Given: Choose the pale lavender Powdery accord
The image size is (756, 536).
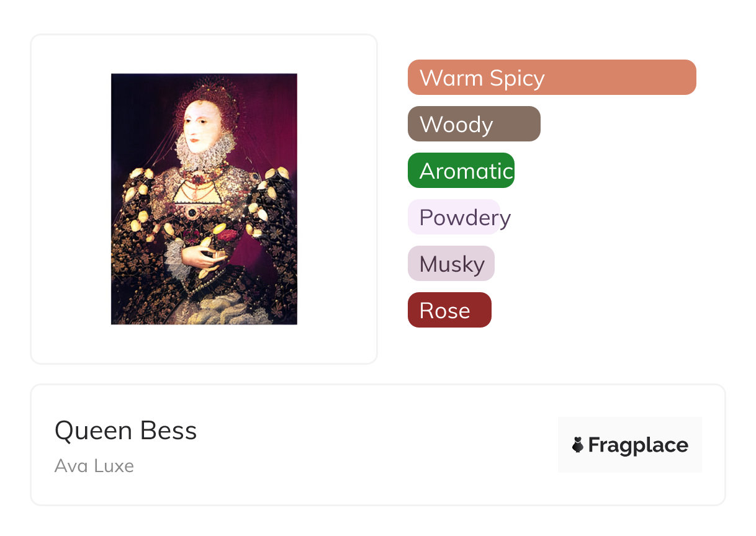Looking at the screenshot, I should [x=454, y=217].
